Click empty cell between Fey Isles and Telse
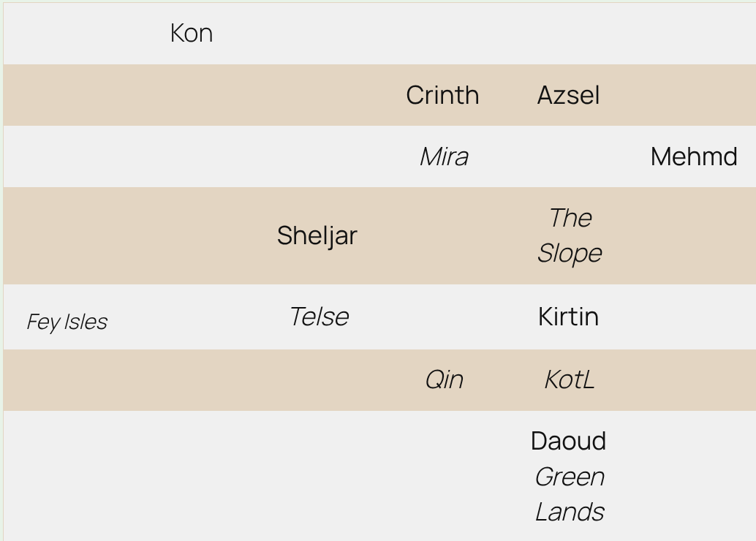The width and height of the screenshot is (756, 541). click(x=192, y=317)
